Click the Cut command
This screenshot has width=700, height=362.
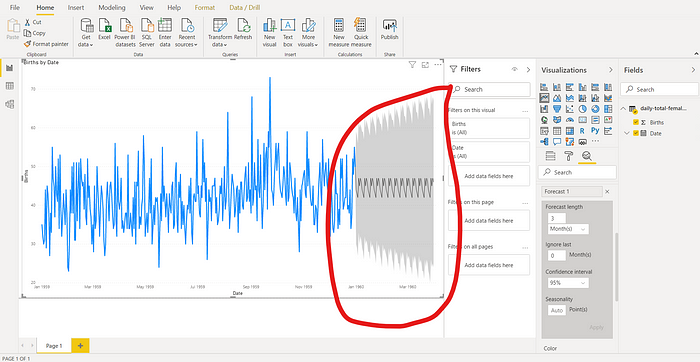tap(33, 22)
